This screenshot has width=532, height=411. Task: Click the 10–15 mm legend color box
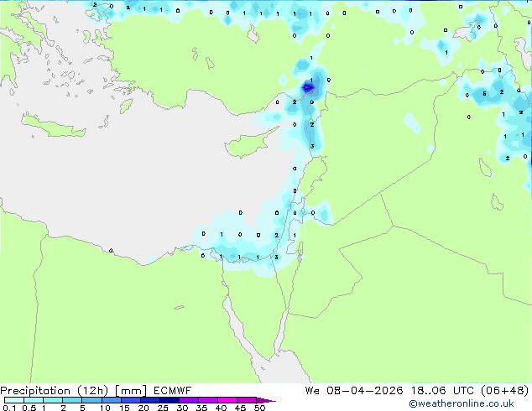(x=112, y=400)
